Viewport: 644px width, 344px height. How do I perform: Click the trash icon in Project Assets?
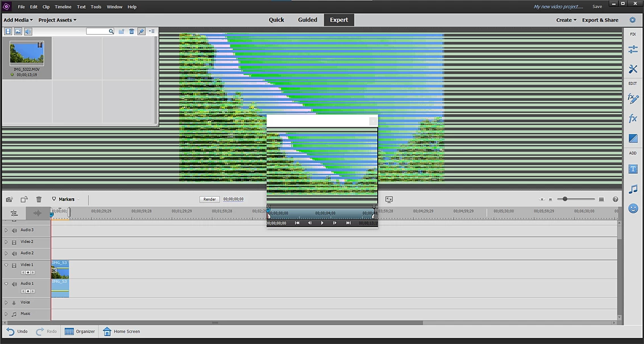pyautogui.click(x=131, y=31)
